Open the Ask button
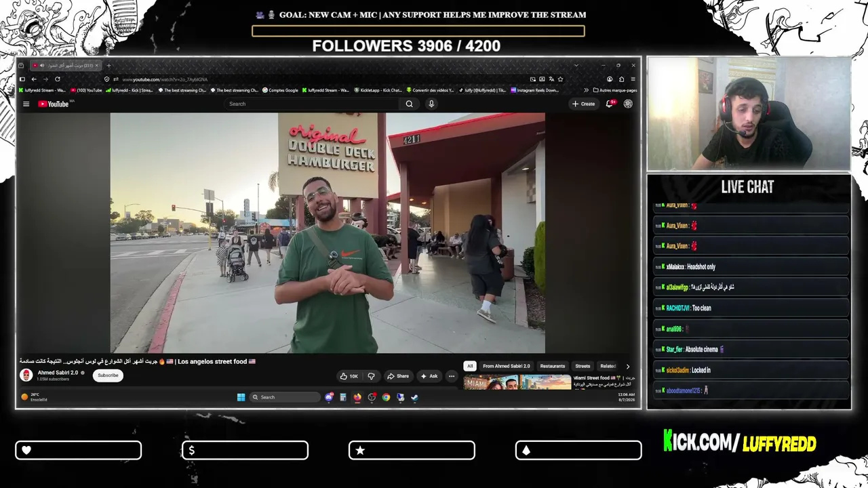 (x=429, y=376)
